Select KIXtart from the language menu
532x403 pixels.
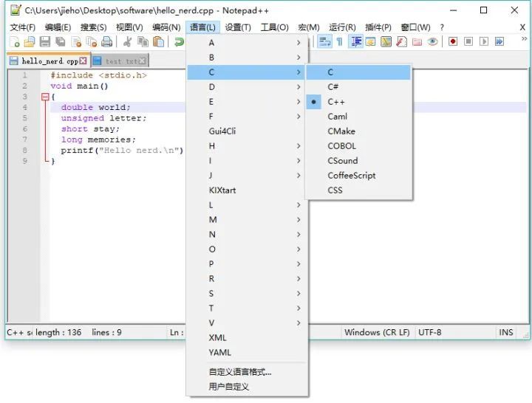tap(247, 190)
